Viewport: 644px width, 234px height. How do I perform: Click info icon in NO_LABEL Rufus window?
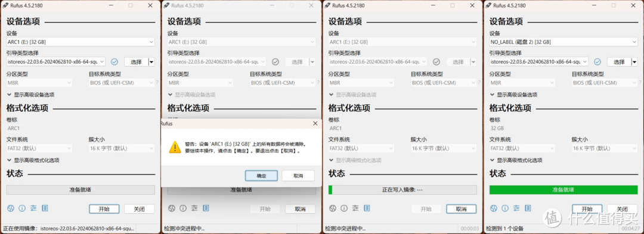click(x=505, y=208)
